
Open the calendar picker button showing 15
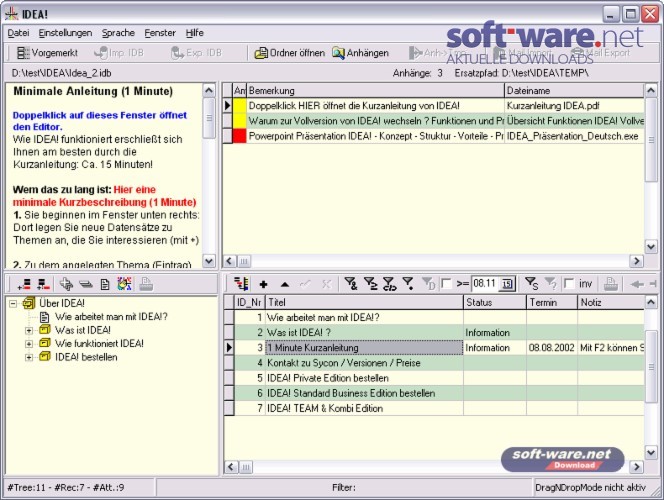tap(507, 284)
